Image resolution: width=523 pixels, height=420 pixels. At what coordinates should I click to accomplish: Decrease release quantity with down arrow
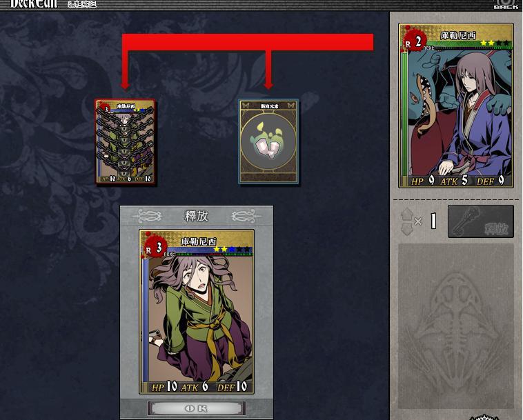[406, 229]
